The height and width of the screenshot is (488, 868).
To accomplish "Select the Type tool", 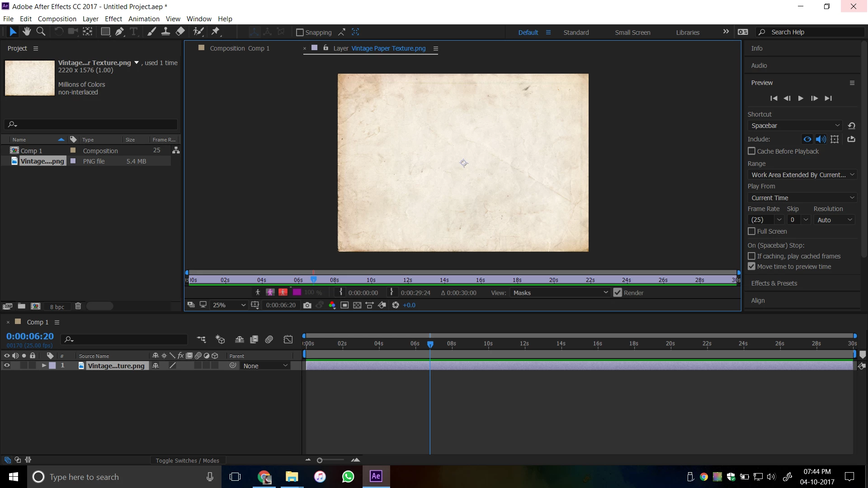I will point(134,32).
